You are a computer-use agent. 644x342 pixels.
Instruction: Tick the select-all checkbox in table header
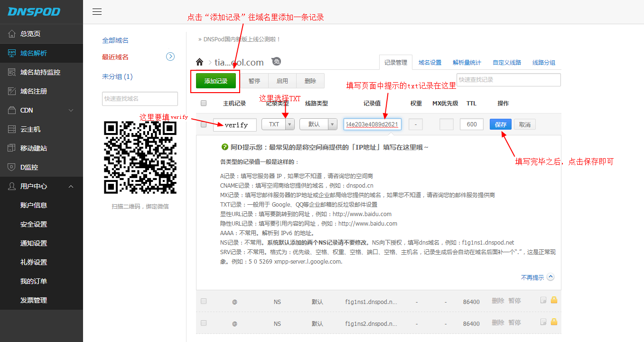204,103
